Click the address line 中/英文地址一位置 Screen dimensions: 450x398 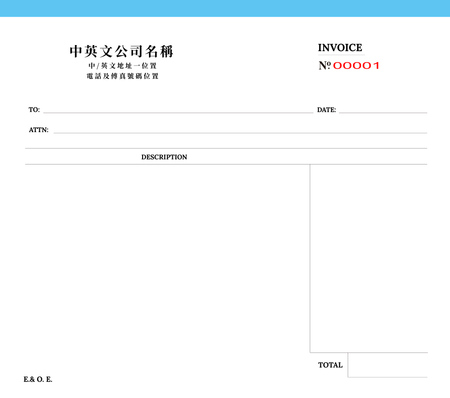click(122, 66)
